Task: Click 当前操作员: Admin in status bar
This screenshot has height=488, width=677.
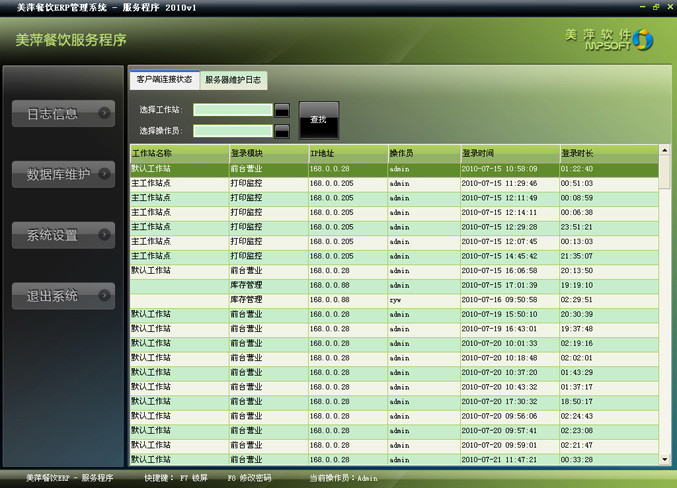Action: point(343,478)
